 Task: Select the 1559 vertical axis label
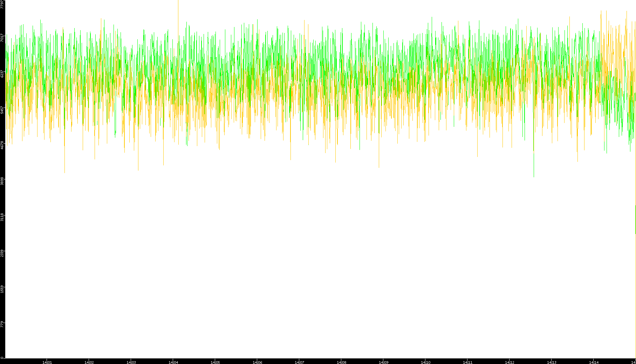pyautogui.click(x=2, y=289)
